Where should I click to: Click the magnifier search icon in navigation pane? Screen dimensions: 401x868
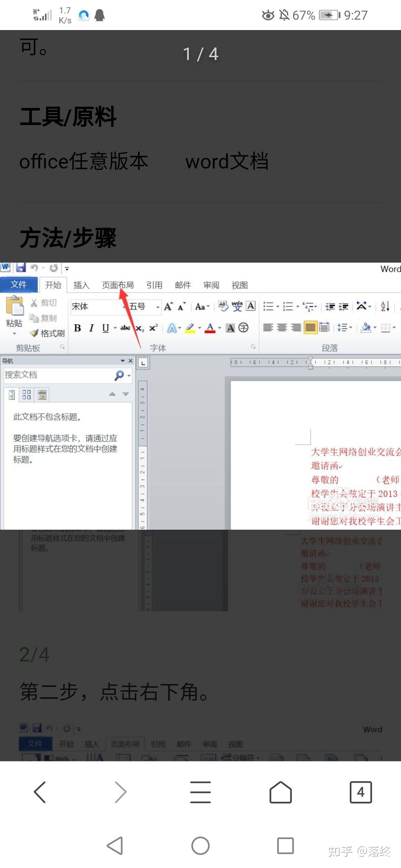pos(119,375)
